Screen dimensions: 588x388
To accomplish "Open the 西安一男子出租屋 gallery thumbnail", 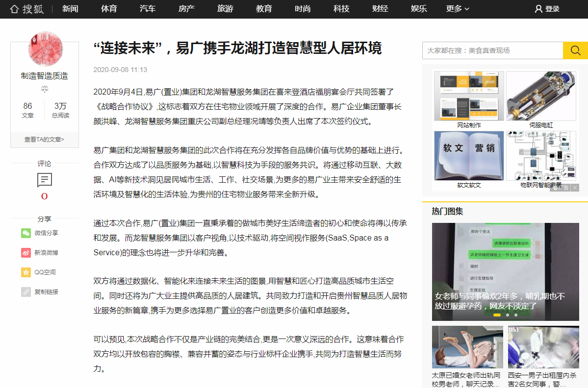I will pos(543,347).
